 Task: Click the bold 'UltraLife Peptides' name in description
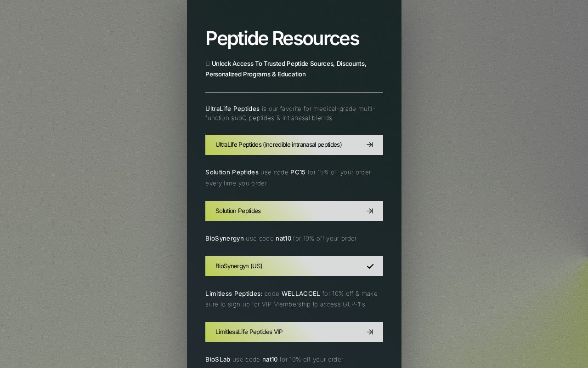232,109
